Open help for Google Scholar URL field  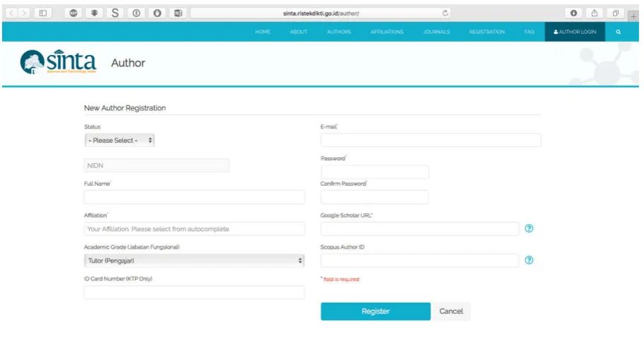click(x=529, y=228)
